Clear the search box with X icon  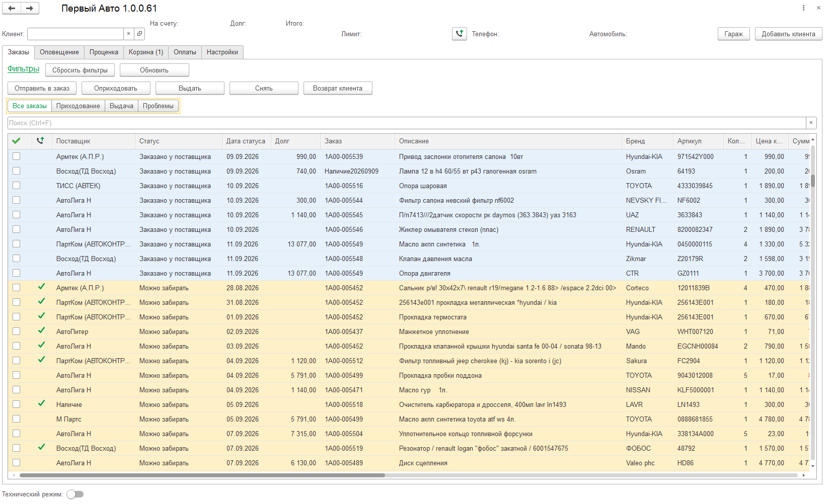811,123
